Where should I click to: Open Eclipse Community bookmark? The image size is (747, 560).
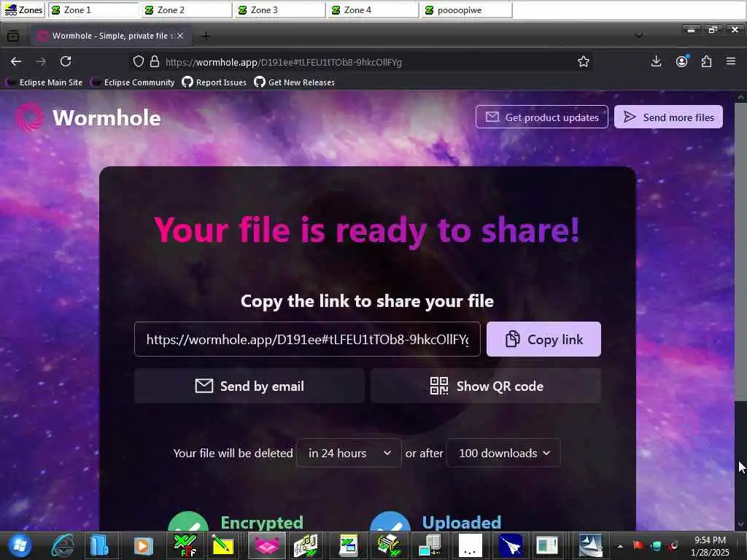pos(133,82)
